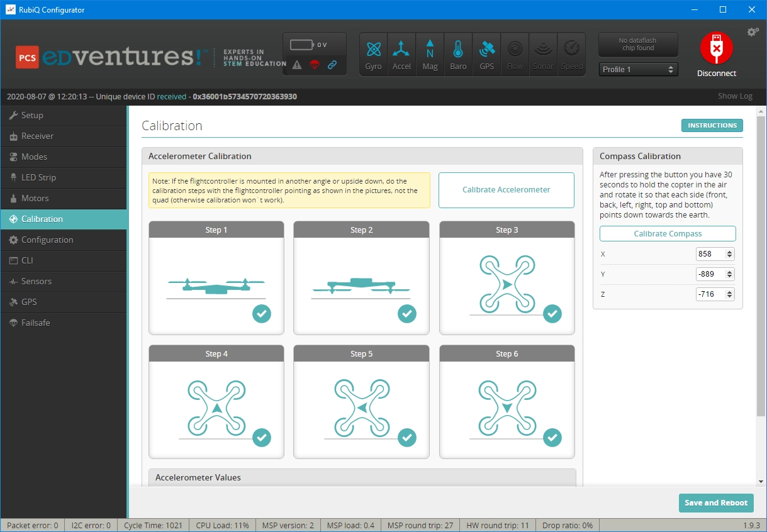Open the settings gear in top corner
Viewport: 767px width, 532px height.
[x=753, y=32]
